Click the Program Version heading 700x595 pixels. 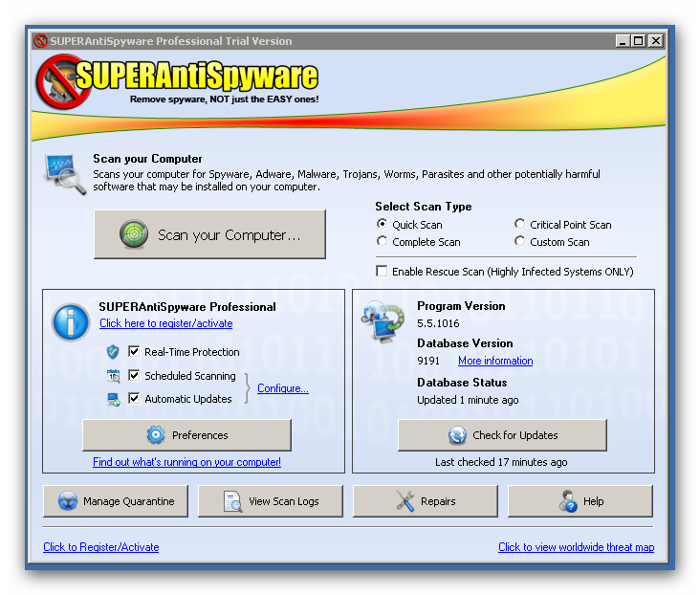click(x=461, y=306)
